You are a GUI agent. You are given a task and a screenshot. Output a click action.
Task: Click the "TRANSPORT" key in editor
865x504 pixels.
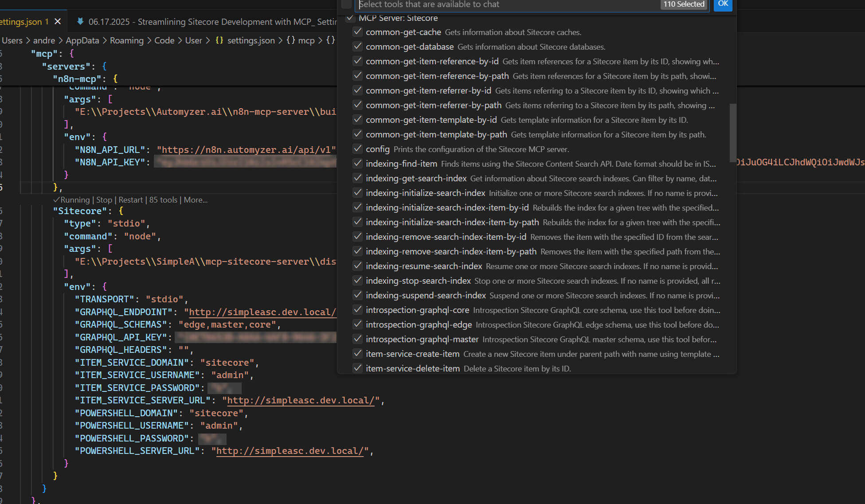105,299
